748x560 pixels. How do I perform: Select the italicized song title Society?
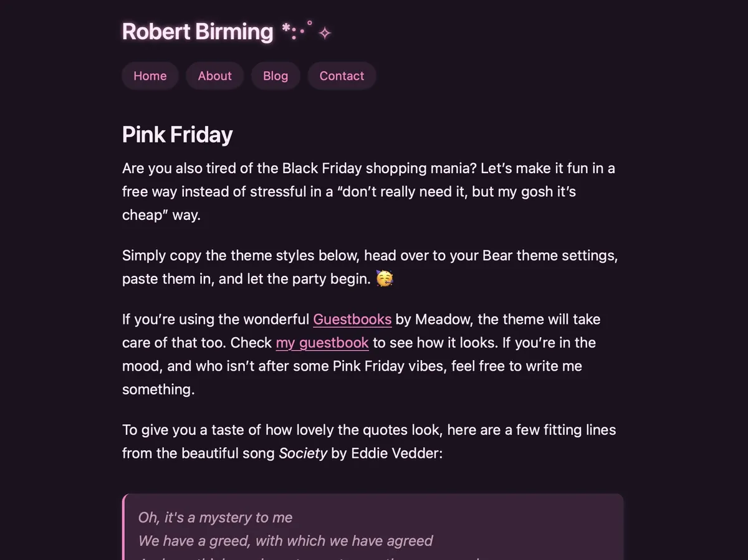click(x=304, y=453)
